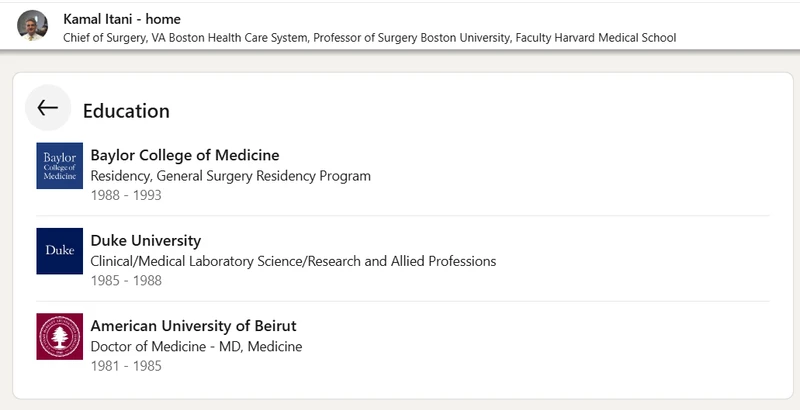The image size is (800, 410).
Task: Select the 1981 - 1985 date range
Action: [x=125, y=366]
